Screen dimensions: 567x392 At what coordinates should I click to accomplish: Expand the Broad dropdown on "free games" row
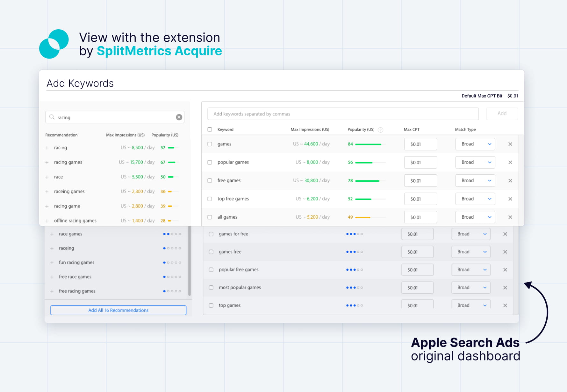475,180
